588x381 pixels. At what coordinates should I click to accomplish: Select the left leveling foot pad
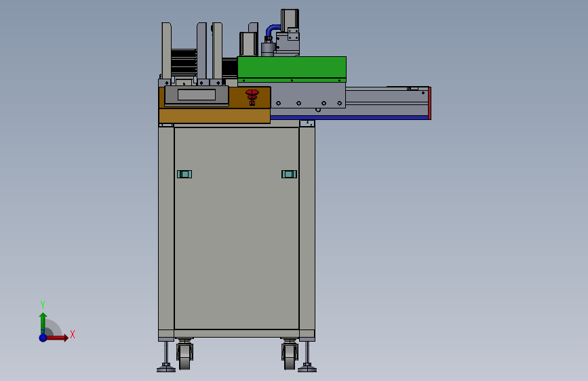click(x=166, y=369)
